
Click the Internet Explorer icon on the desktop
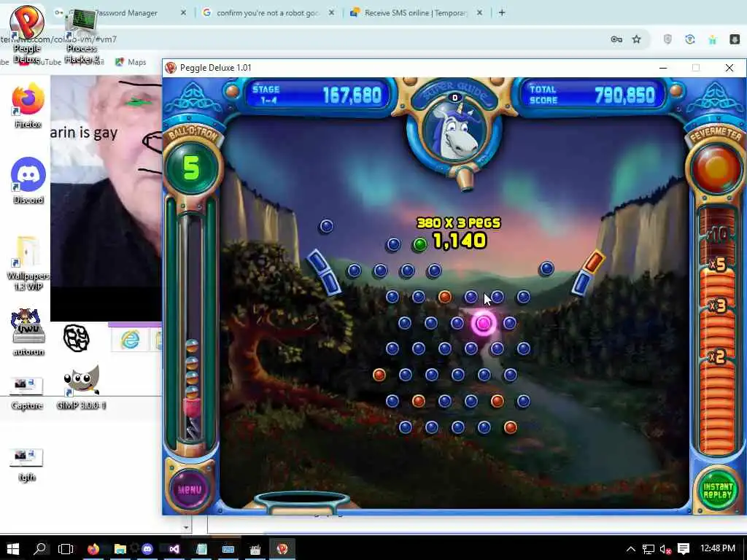tap(130, 340)
